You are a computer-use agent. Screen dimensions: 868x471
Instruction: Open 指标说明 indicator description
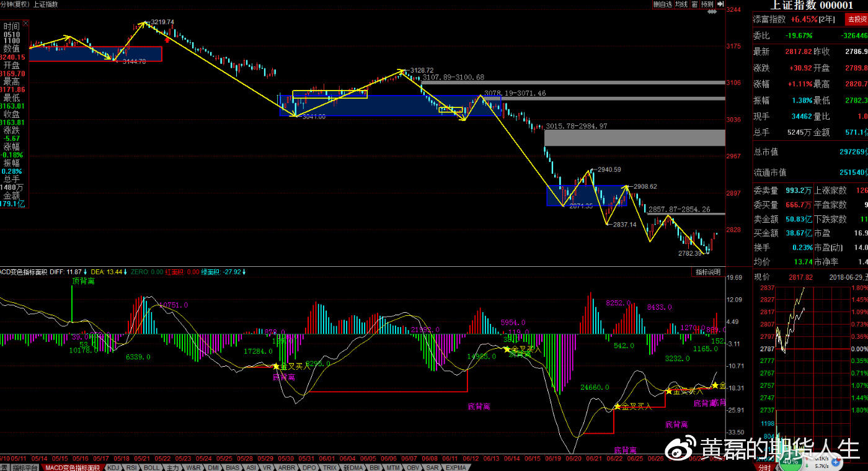tap(707, 272)
